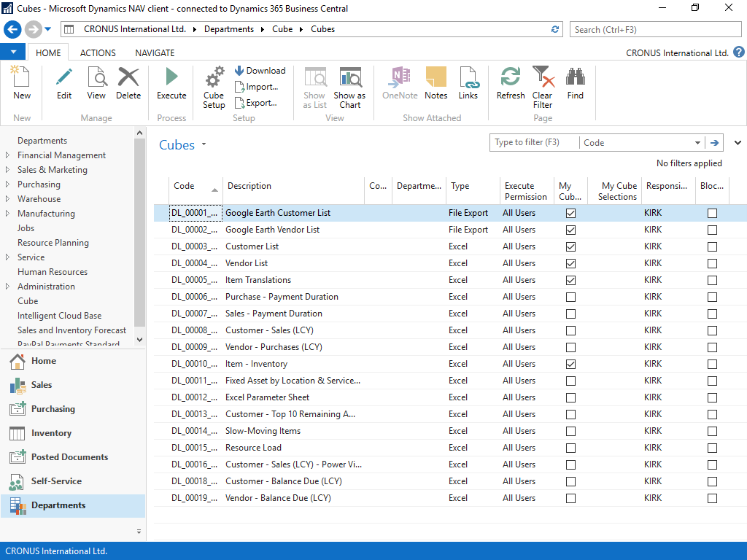Click CRONUS International Ltd. breadcrumb

(x=135, y=29)
